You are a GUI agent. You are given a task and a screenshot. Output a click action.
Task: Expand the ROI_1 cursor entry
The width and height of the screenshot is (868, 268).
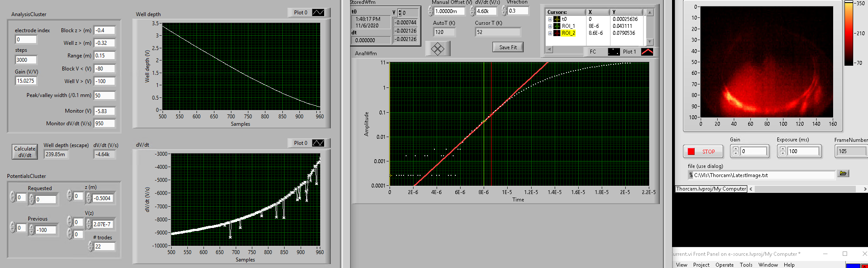(550, 26)
